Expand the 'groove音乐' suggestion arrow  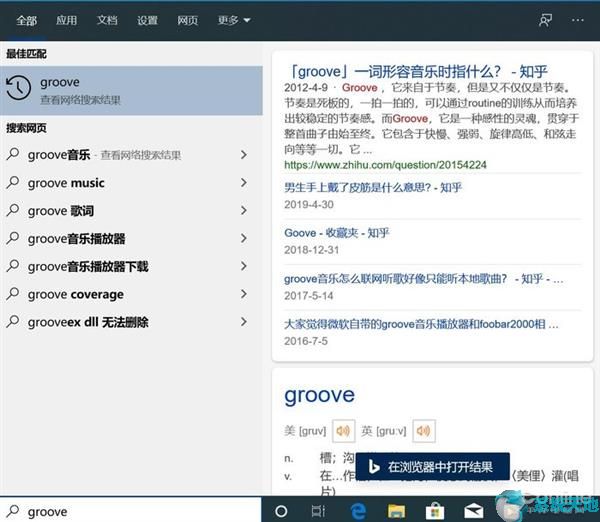pos(243,155)
